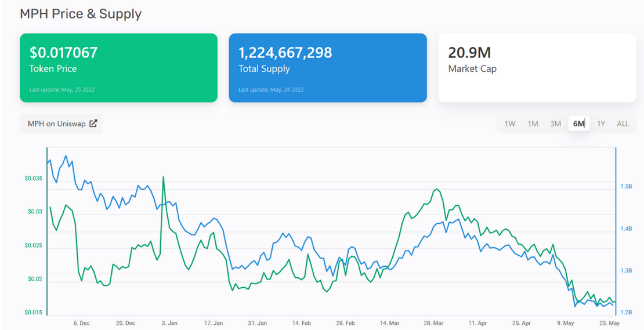This screenshot has height=330, width=644.
Task: Click the 20.9M market cap value
Action: click(469, 53)
